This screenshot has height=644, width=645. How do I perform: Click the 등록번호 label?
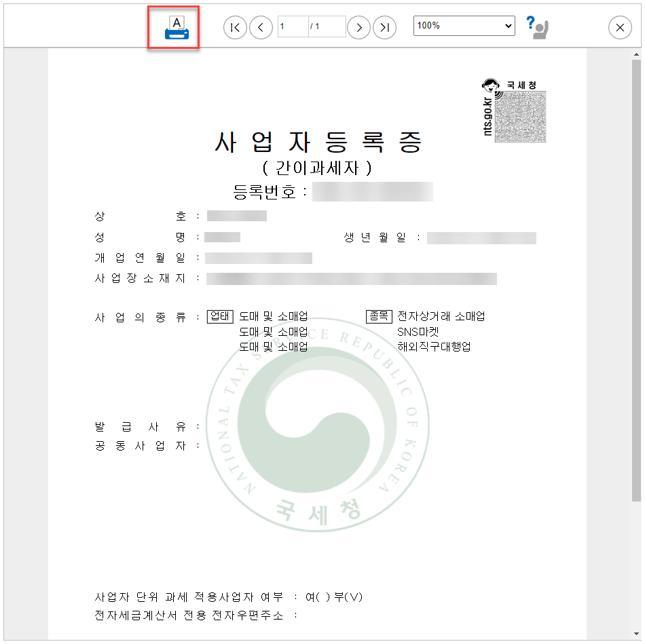[265, 191]
